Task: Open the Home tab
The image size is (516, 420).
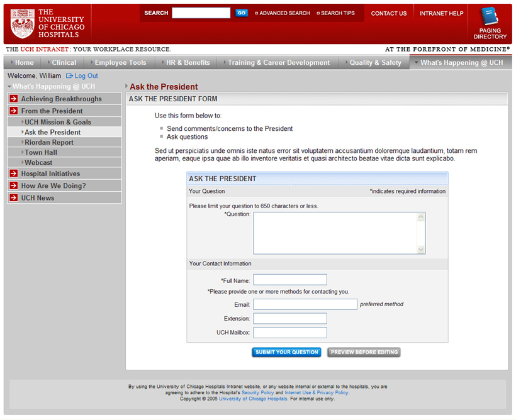Action: coord(23,62)
